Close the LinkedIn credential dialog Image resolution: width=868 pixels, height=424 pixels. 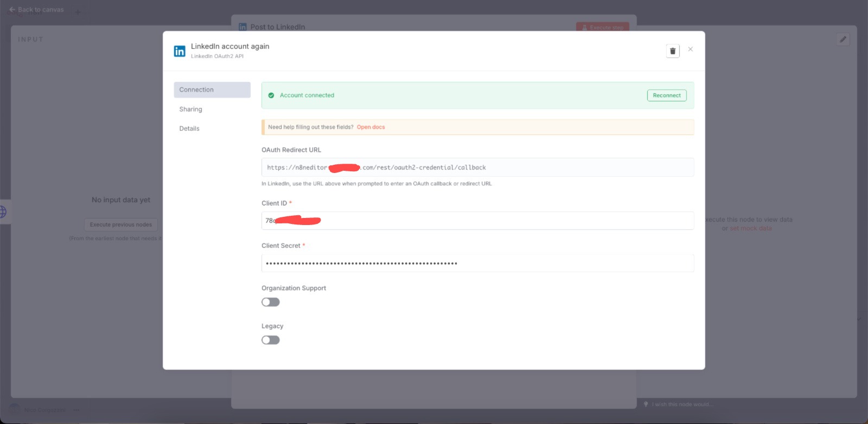click(x=691, y=49)
